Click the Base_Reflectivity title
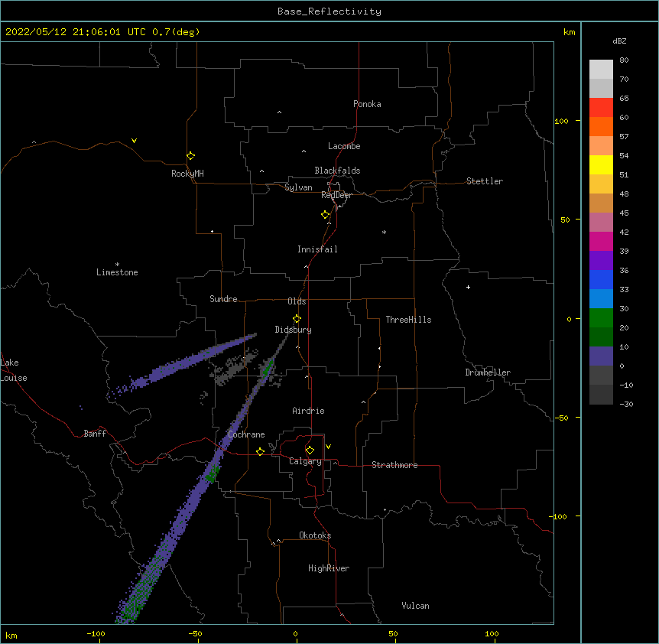 [x=329, y=11]
